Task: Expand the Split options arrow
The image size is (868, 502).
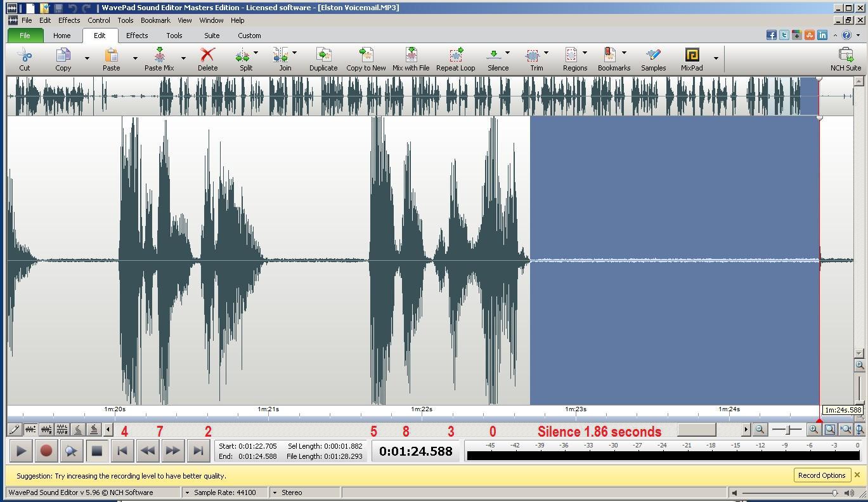Action: (x=256, y=53)
